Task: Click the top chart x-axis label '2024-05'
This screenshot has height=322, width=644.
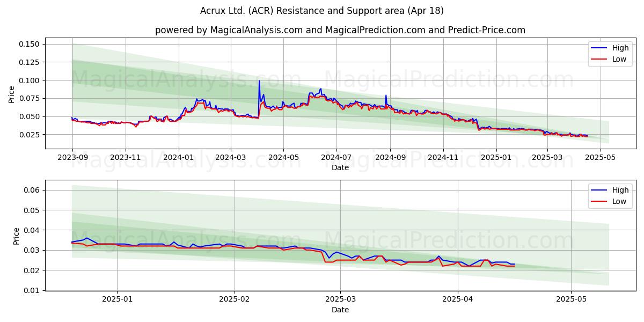Action: 284,157
